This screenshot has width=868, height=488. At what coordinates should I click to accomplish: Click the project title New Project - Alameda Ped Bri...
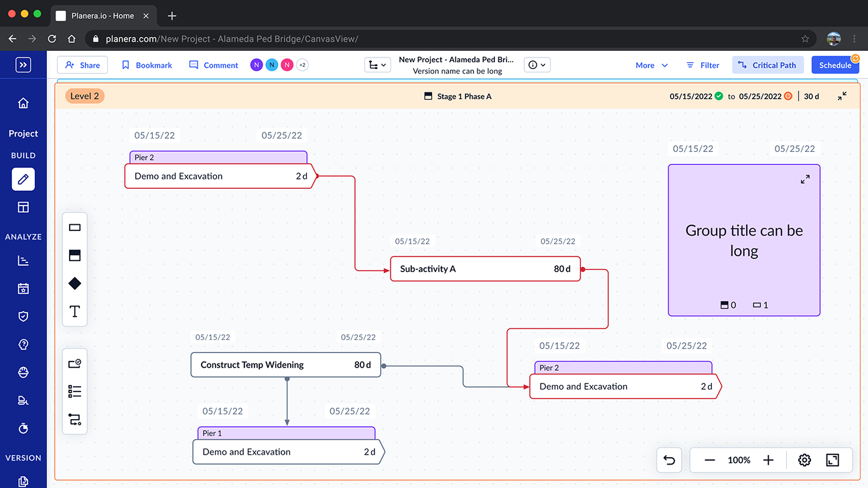pyautogui.click(x=456, y=60)
